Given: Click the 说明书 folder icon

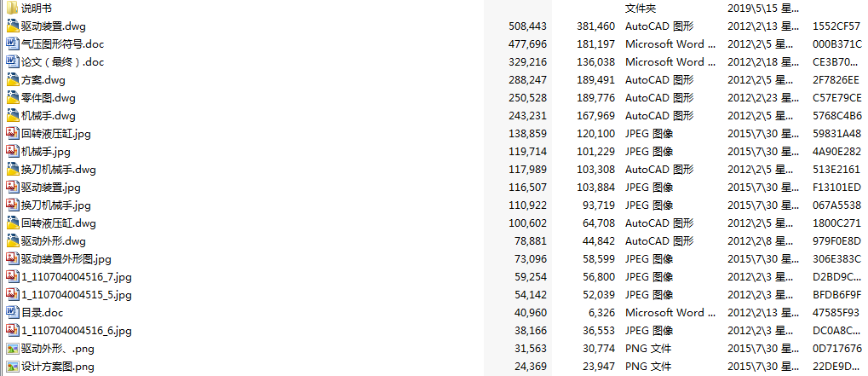Looking at the screenshot, I should pos(12,7).
